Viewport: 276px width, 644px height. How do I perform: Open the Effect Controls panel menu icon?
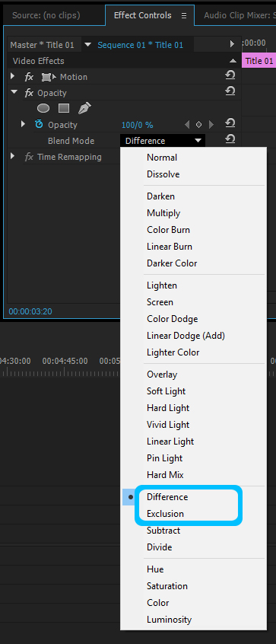coord(184,16)
